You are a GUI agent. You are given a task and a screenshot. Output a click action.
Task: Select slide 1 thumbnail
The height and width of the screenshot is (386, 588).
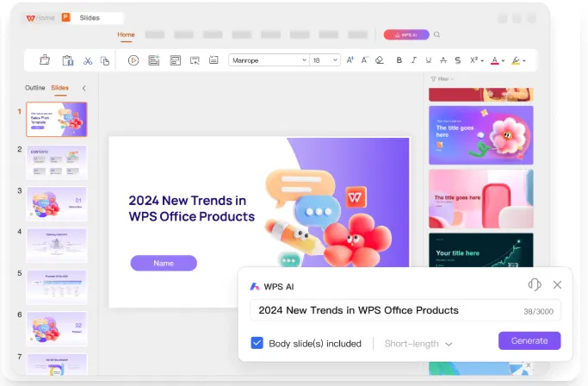[57, 120]
